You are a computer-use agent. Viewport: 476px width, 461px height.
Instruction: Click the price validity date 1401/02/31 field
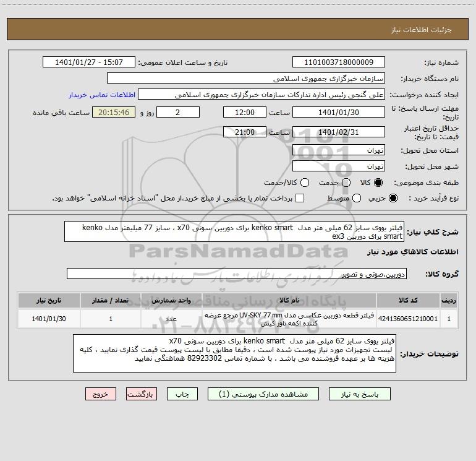(x=339, y=132)
